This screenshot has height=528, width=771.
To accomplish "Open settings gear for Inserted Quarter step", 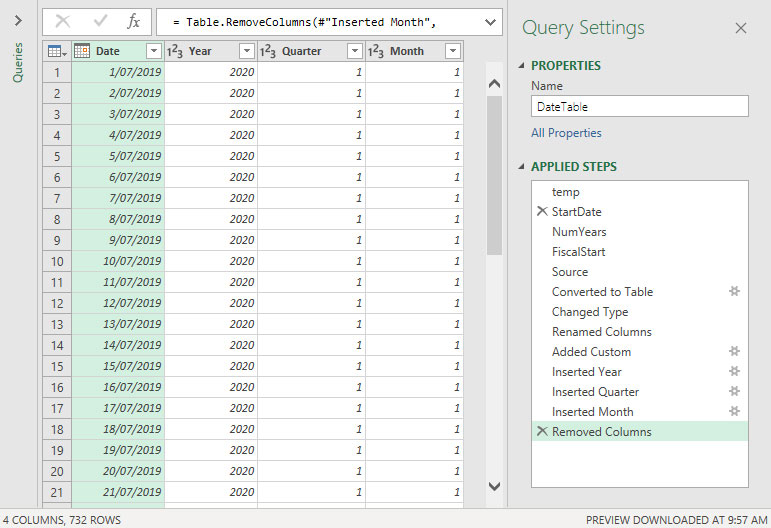I will click(734, 392).
